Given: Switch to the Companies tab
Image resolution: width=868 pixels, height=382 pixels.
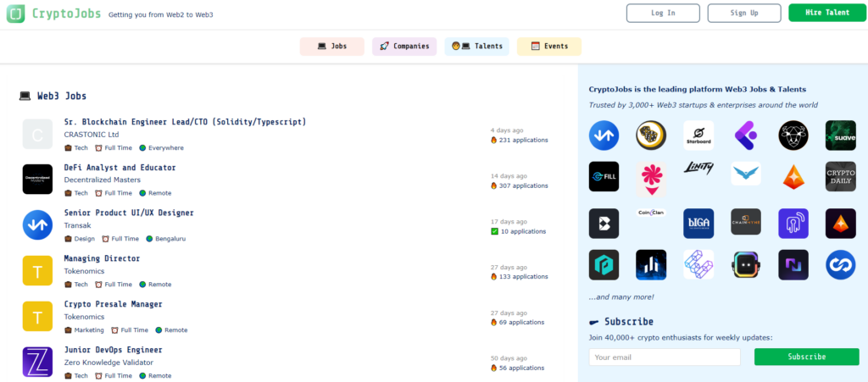Looking at the screenshot, I should tap(404, 47).
